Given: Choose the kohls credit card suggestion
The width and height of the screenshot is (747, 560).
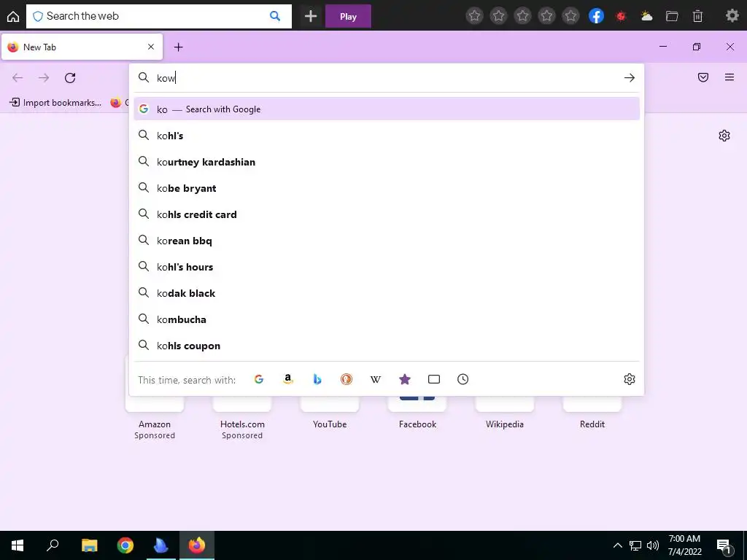Looking at the screenshot, I should point(387,214).
